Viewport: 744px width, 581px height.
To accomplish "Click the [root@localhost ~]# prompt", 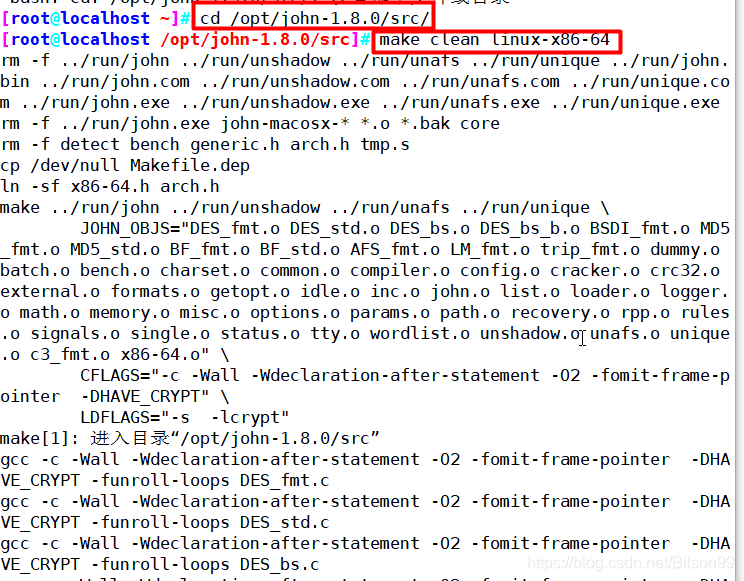I will coord(95,19).
